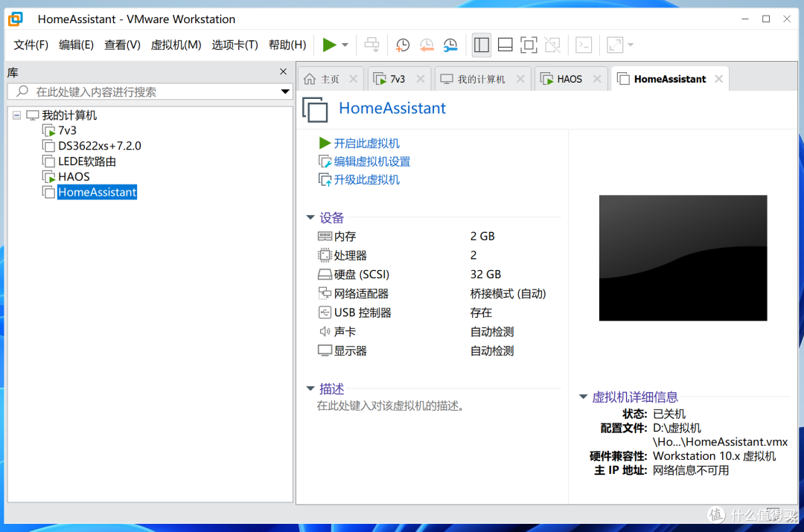Screen dimensions: 804x532
Task: Open the 查看(V) menu
Action: coord(122,45)
